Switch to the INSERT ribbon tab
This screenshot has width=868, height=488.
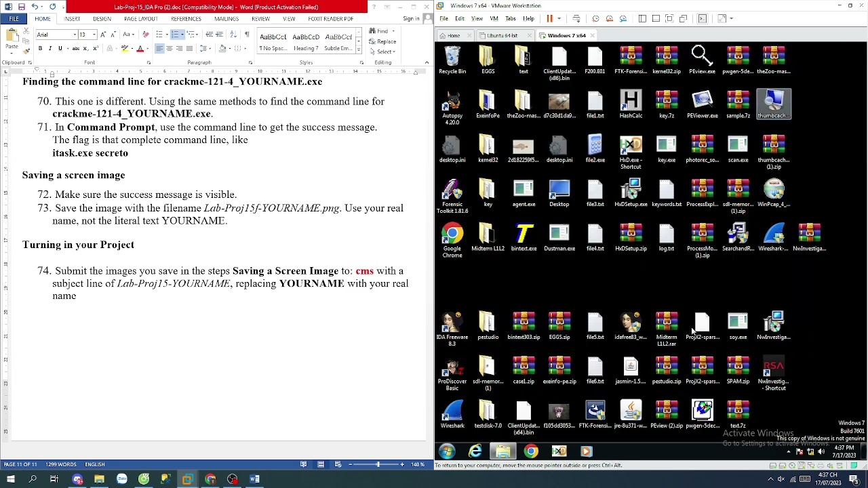coord(72,19)
